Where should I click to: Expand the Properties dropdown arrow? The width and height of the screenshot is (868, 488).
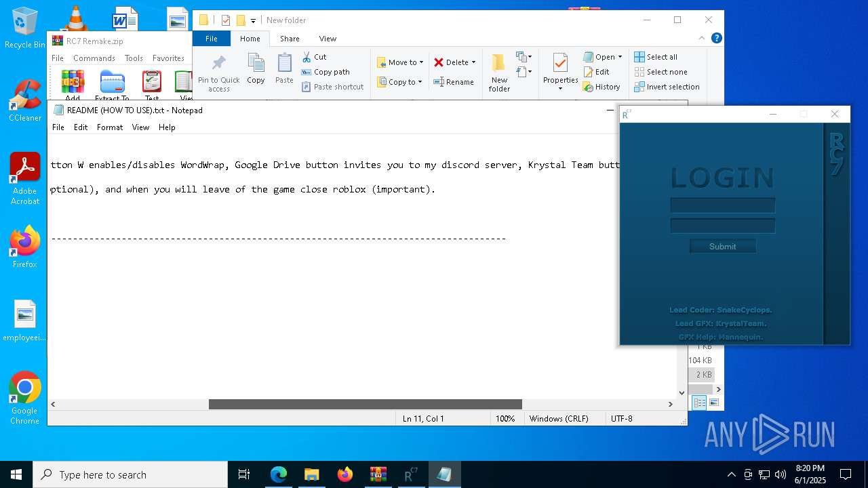click(560, 89)
